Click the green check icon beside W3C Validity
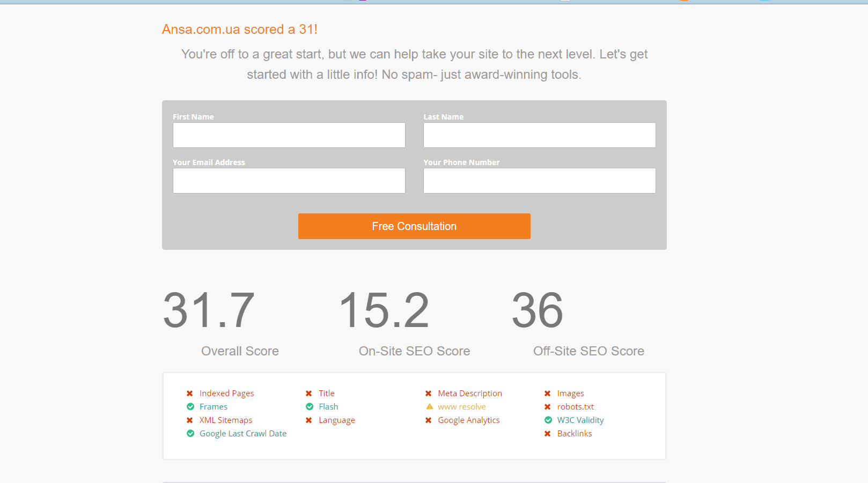 548,420
